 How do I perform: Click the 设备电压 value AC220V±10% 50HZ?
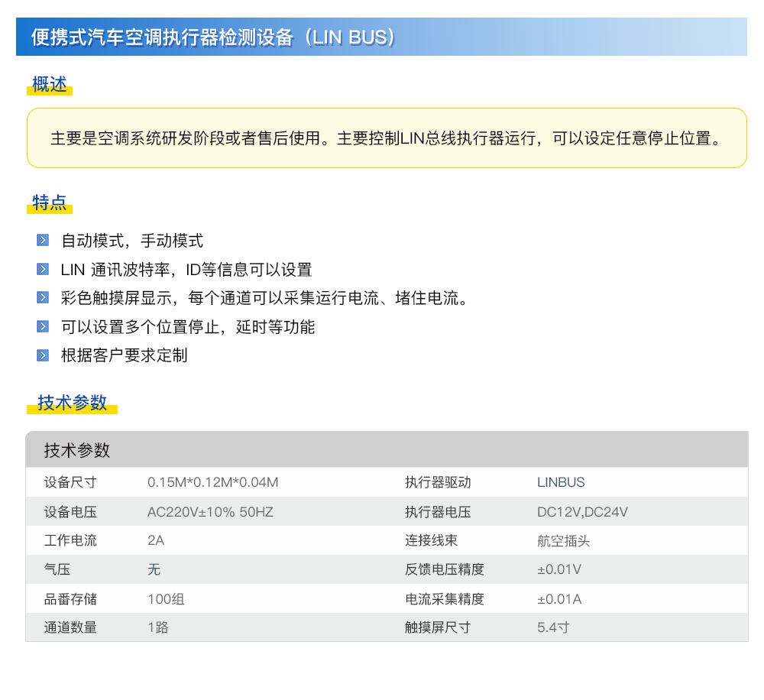pyautogui.click(x=210, y=512)
